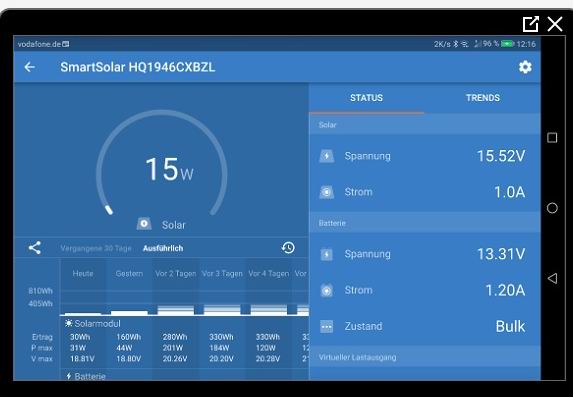Click the battery voltage value 13.31V
The height and width of the screenshot is (397, 573).
(501, 254)
